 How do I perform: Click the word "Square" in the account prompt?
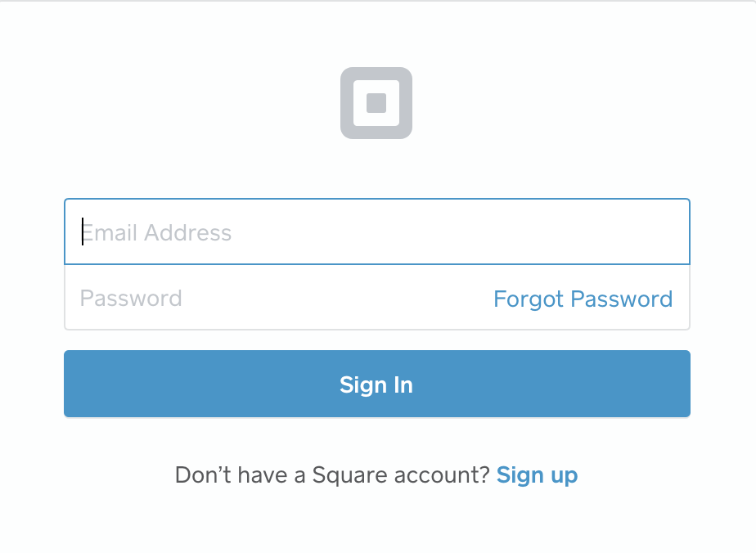350,475
